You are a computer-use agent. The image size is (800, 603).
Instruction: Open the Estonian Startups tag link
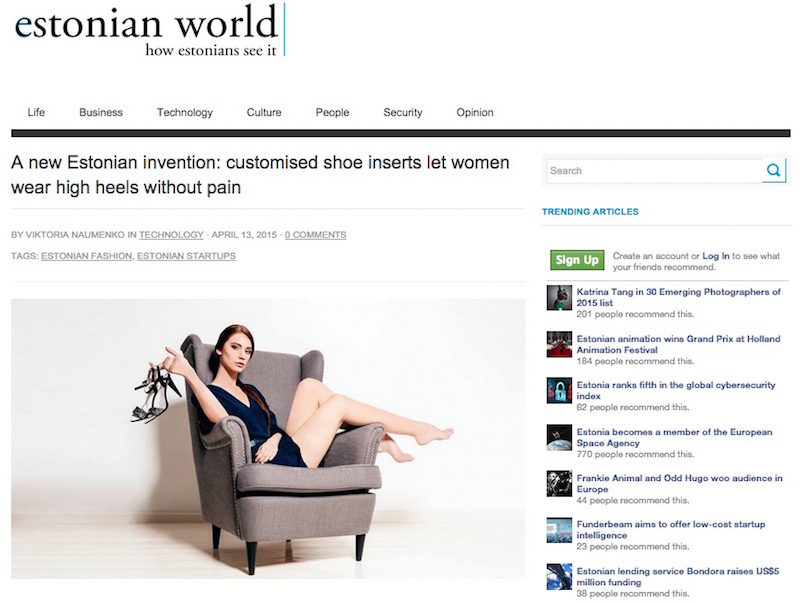(186, 256)
